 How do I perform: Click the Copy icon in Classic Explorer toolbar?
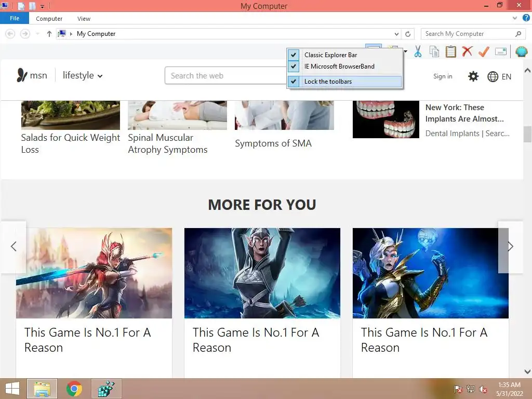tap(434, 51)
